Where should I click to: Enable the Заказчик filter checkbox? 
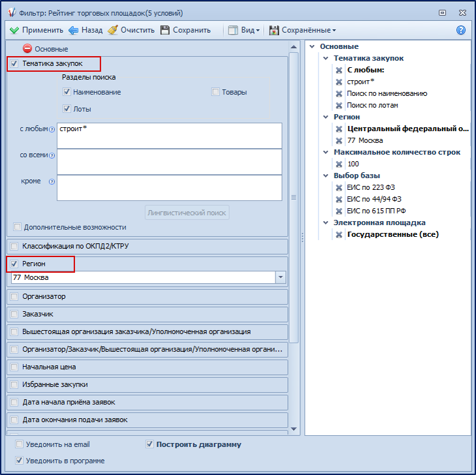coord(14,314)
